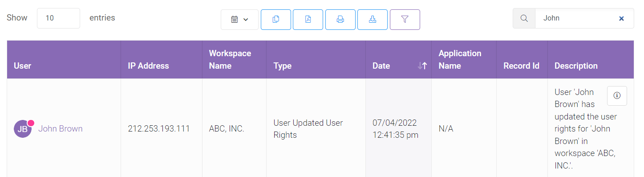Export table as PDF icon

(308, 20)
